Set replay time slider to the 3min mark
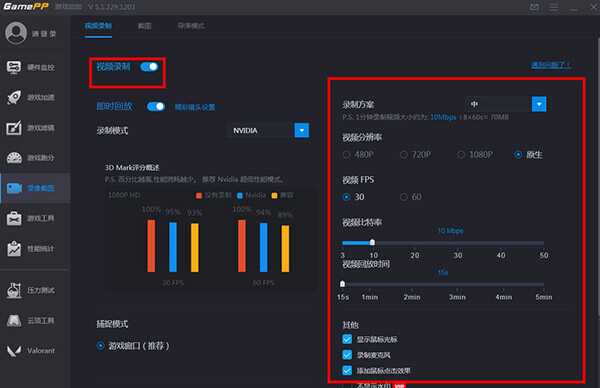This screenshot has width=600, height=388. [457, 285]
